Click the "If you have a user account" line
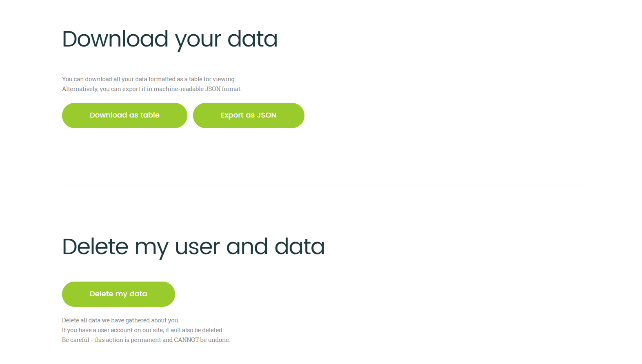The image size is (642, 364). click(x=142, y=330)
